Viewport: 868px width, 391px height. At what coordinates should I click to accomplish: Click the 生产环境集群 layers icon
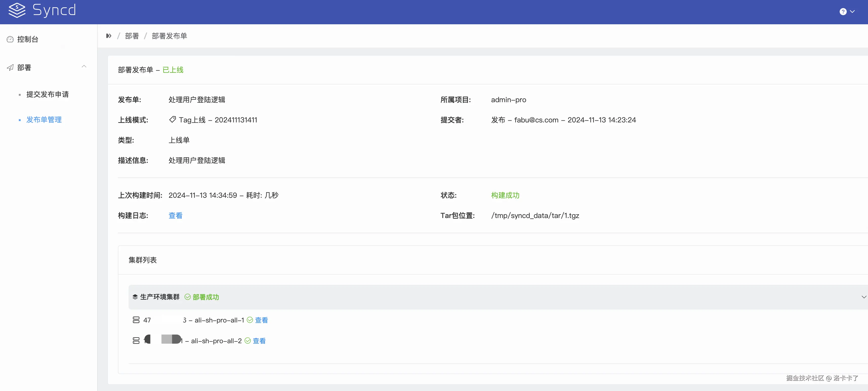point(135,297)
